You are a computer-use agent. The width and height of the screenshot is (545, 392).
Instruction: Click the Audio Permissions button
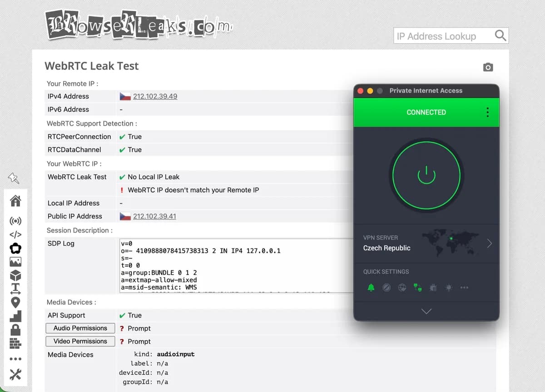pyautogui.click(x=80, y=328)
